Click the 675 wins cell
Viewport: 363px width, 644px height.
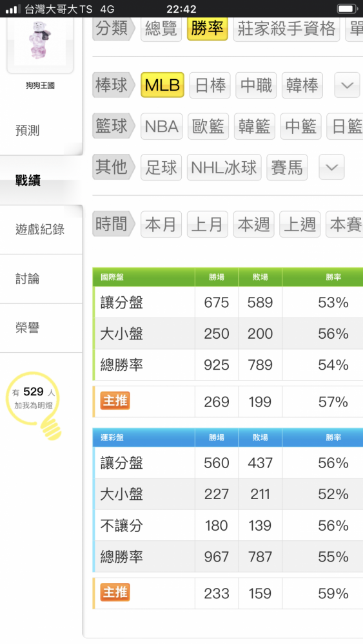pos(217,302)
